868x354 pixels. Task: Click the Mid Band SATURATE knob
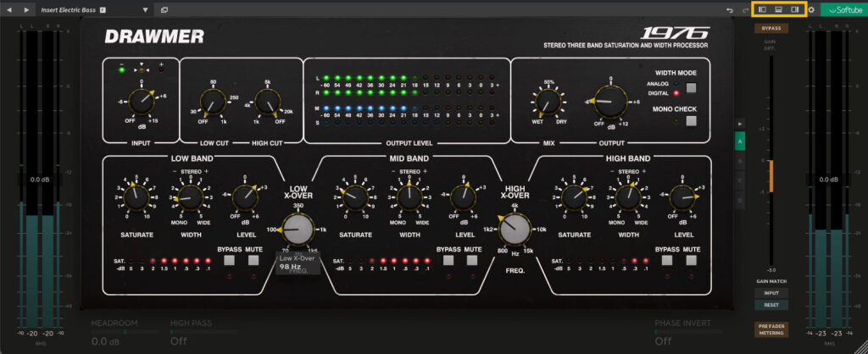pos(355,197)
